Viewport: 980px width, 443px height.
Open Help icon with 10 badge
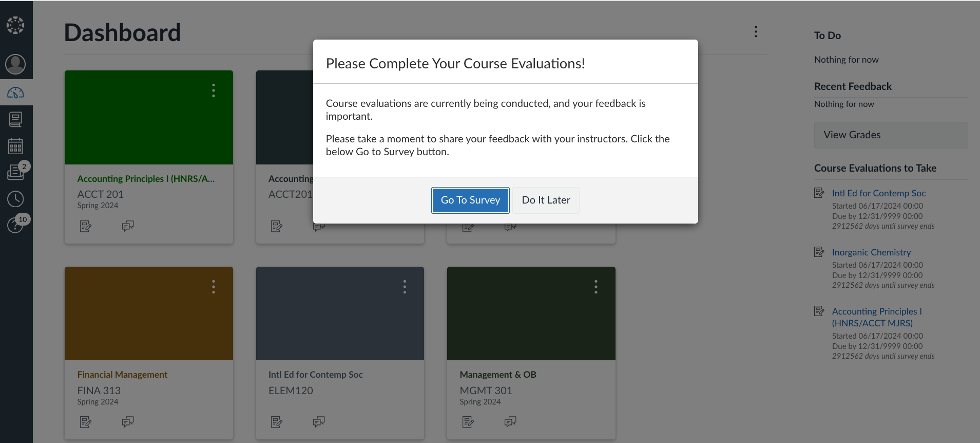pos(15,225)
